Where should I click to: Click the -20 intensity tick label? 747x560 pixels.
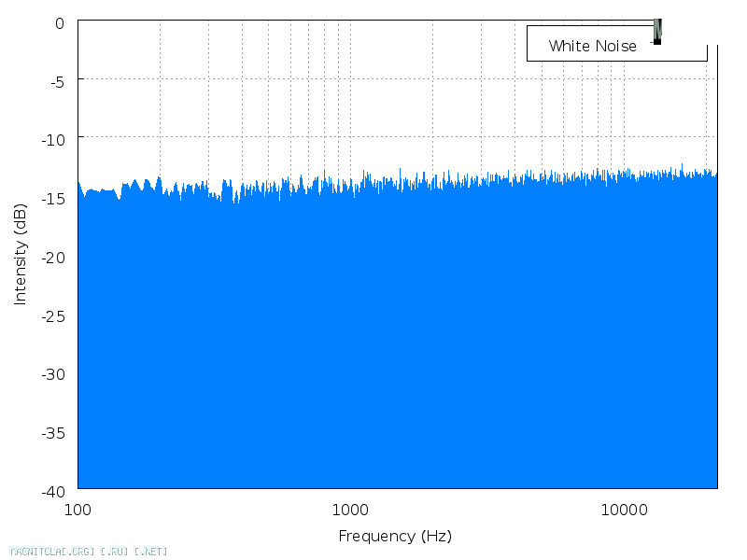53,258
